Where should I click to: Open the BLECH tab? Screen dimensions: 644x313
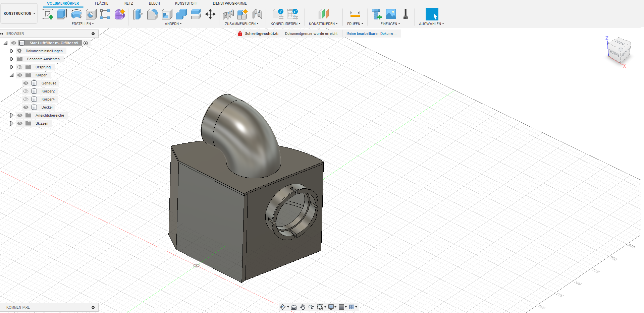point(154,3)
